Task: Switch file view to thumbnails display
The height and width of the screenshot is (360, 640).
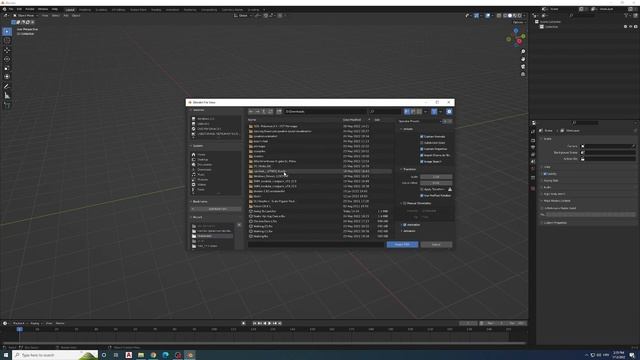Action: click(419, 111)
